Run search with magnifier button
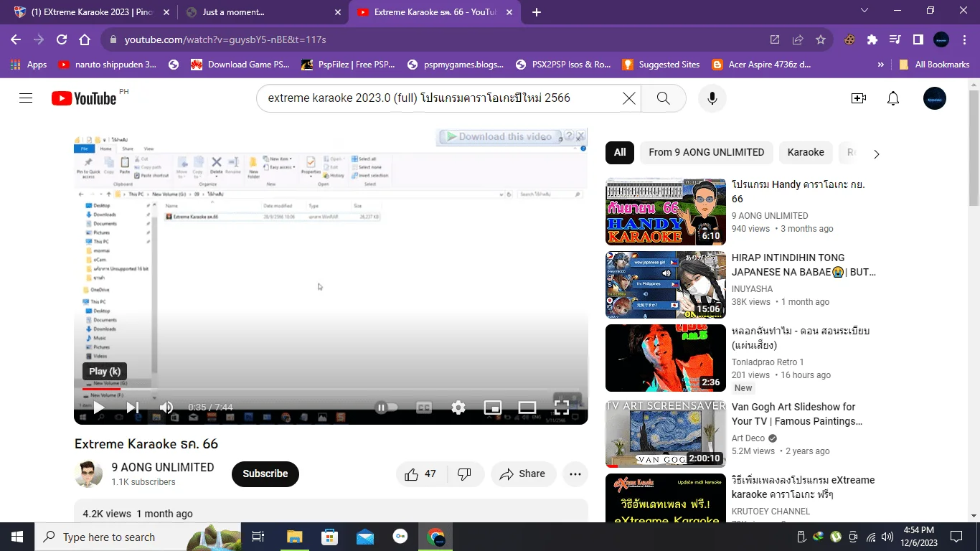Image resolution: width=980 pixels, height=551 pixels. (663, 98)
